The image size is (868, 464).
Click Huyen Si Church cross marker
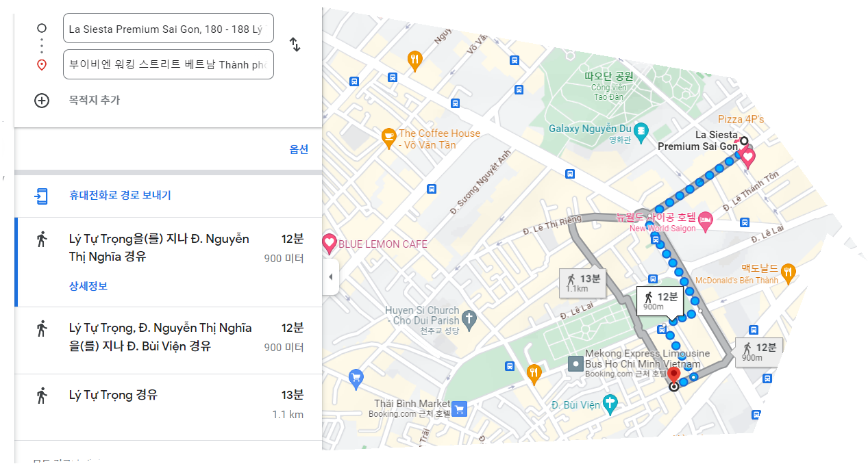pyautogui.click(x=469, y=319)
